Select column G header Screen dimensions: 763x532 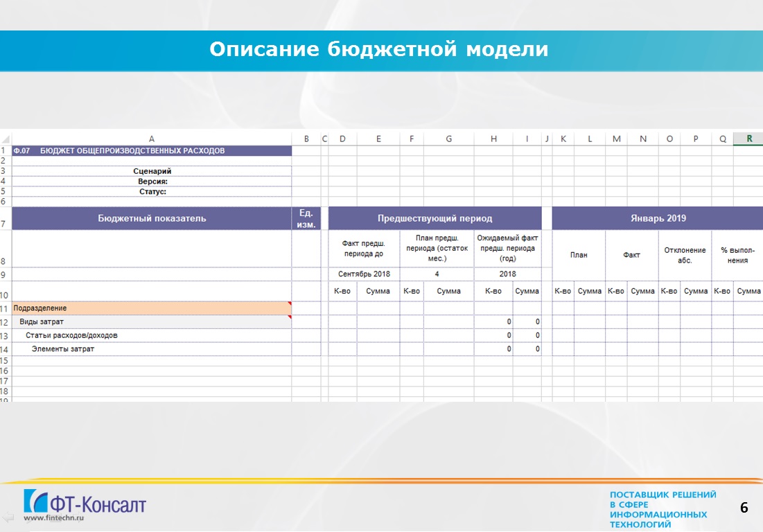pos(448,139)
